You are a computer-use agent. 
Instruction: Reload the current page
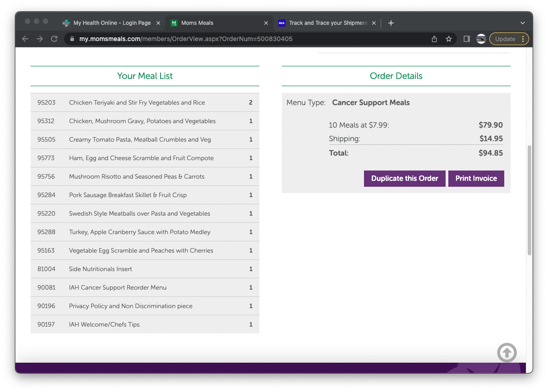(x=54, y=39)
